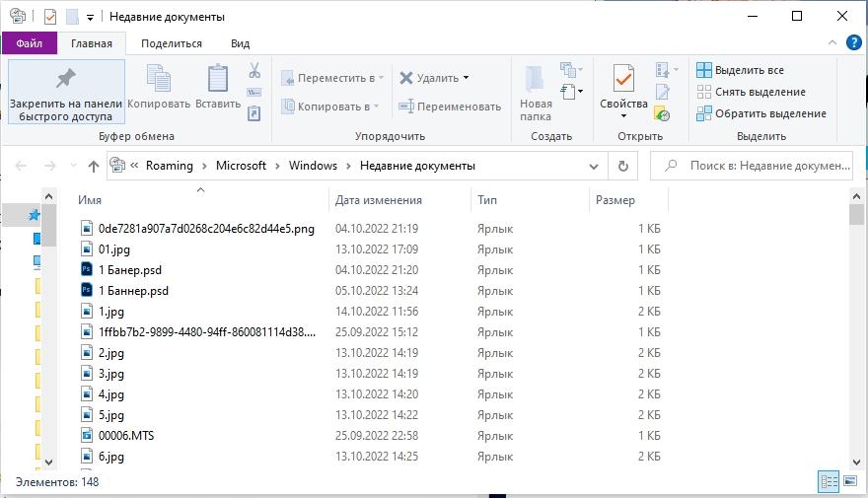Select the file 2.jpg
Image resolution: width=868 pixels, height=498 pixels.
pyautogui.click(x=111, y=353)
